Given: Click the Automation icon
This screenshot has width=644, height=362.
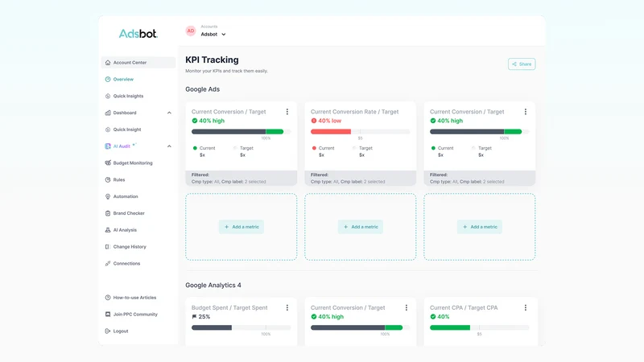Looking at the screenshot, I should coord(108,196).
